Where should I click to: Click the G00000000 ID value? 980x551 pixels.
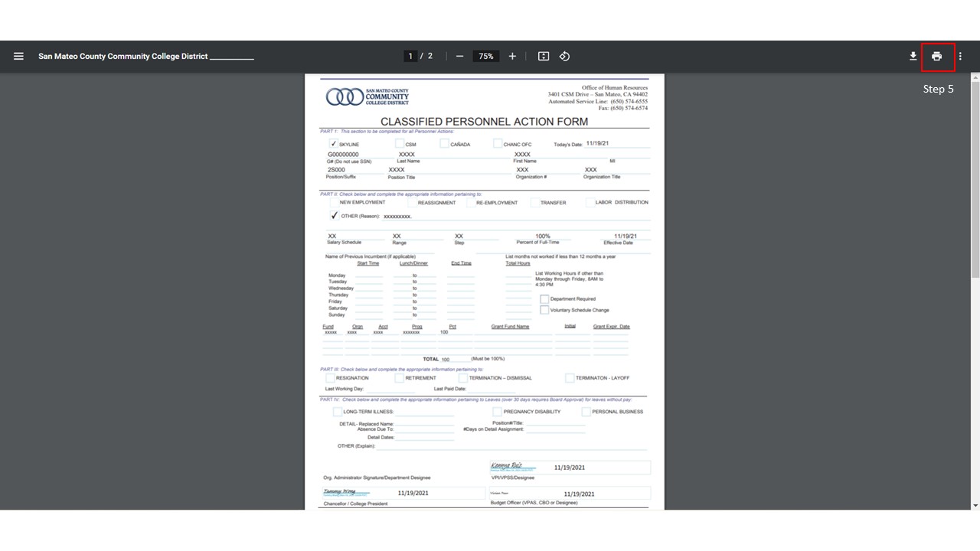point(343,155)
